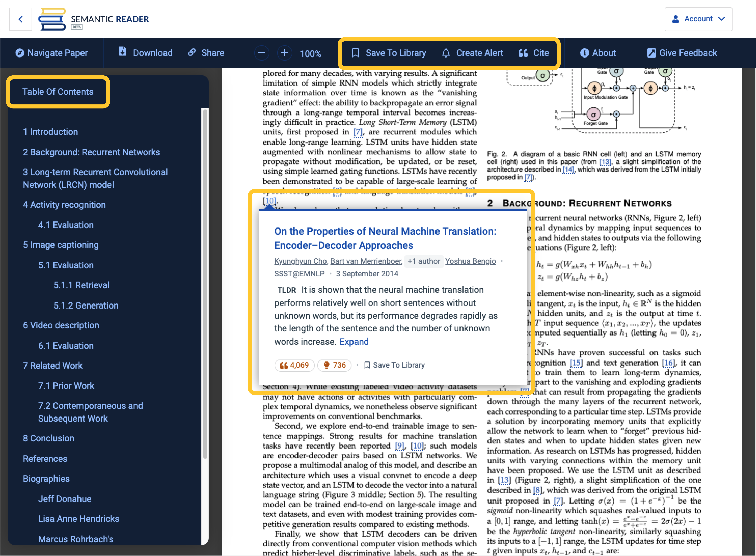Screen dimensions: 756x556
Task: Open section '5 Image captioning'
Action: (x=61, y=245)
